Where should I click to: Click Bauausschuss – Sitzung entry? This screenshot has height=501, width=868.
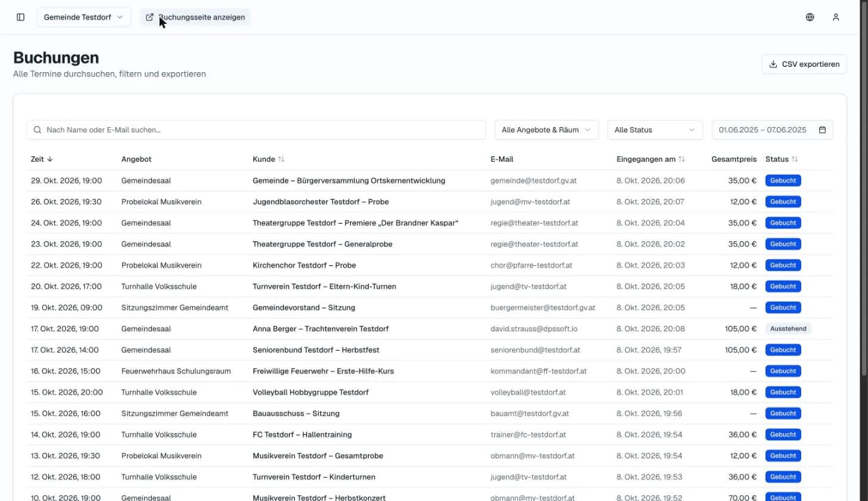(x=296, y=413)
